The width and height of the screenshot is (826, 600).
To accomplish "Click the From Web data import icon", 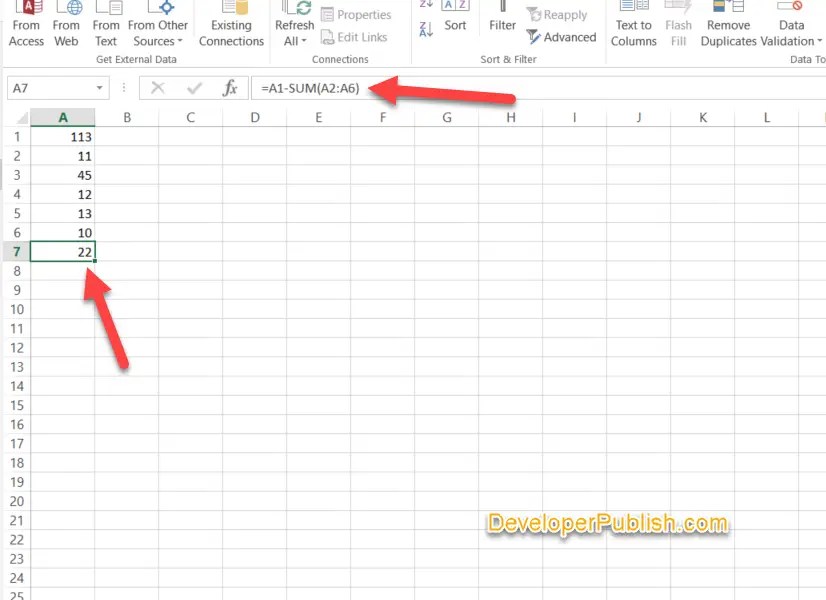I will pyautogui.click(x=66, y=24).
